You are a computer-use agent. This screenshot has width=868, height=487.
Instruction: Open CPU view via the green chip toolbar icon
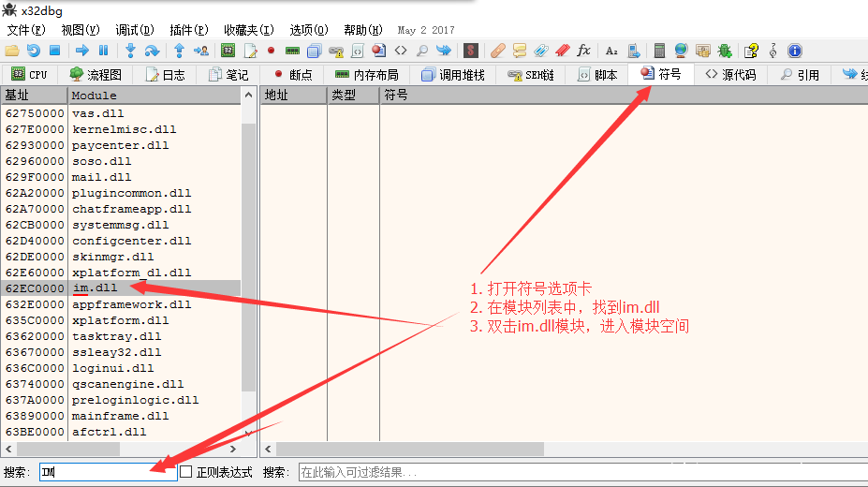click(228, 51)
